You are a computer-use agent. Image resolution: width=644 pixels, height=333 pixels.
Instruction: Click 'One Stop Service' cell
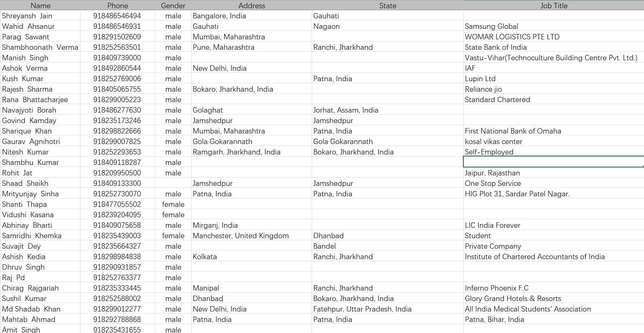pos(554,183)
